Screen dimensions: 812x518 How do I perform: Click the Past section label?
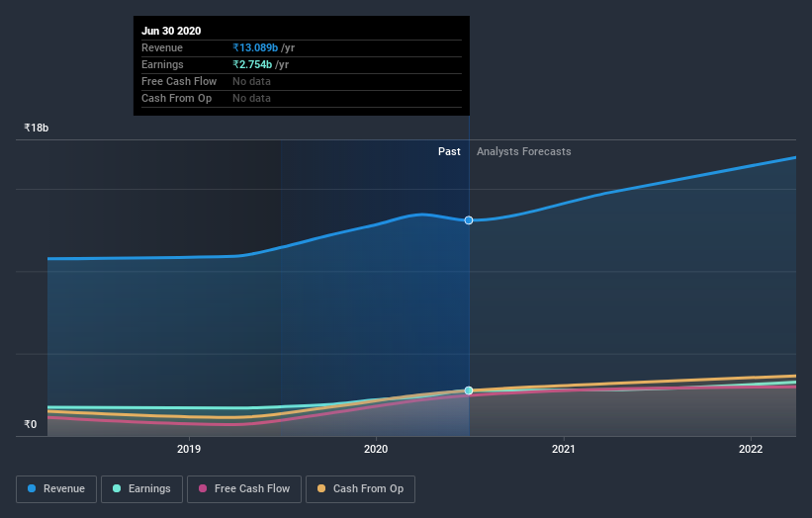449,151
